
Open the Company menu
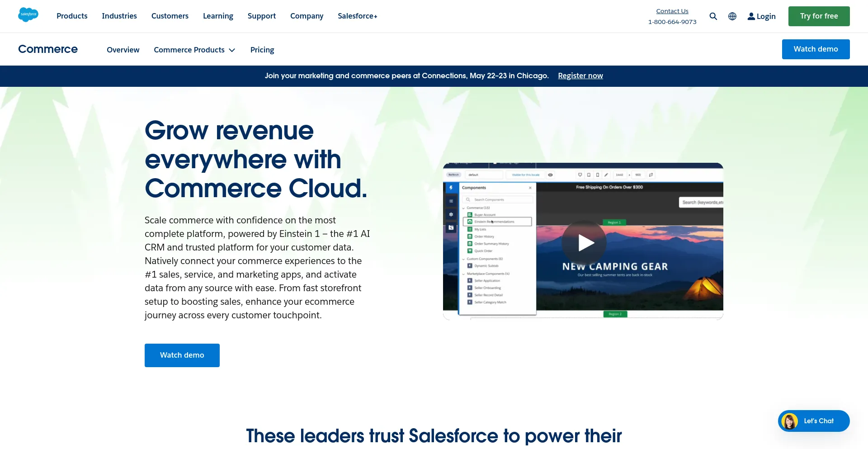tap(307, 16)
